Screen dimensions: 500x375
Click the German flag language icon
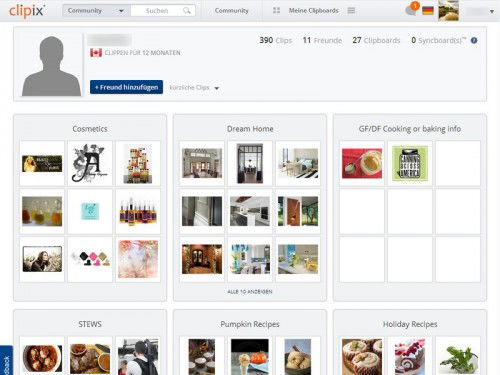coord(428,11)
